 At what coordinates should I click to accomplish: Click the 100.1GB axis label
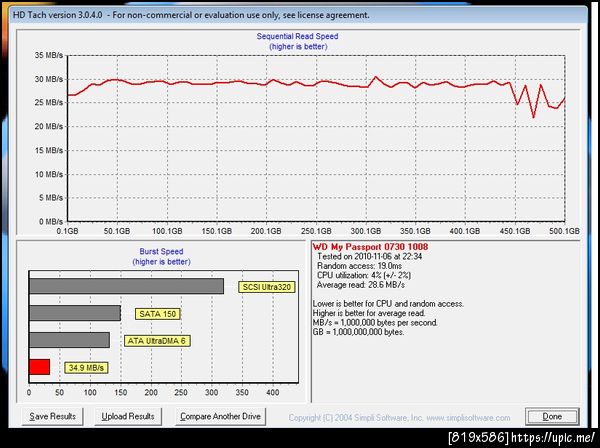[167, 231]
